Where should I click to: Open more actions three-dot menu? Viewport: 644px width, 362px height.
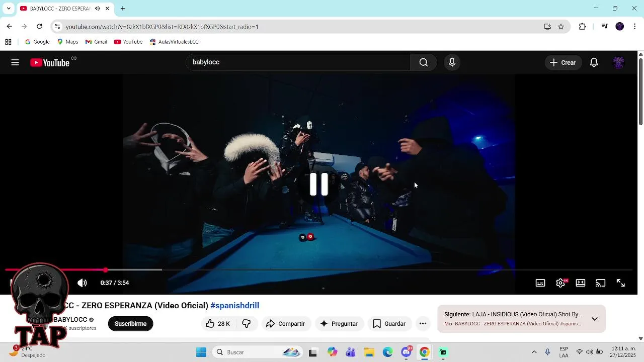[x=423, y=324]
